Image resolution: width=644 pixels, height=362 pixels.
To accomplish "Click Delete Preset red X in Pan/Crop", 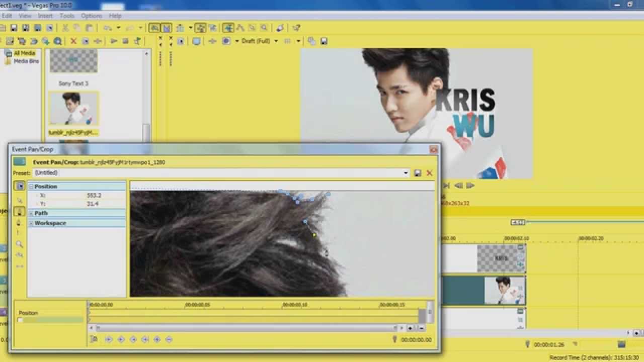I will point(429,173).
